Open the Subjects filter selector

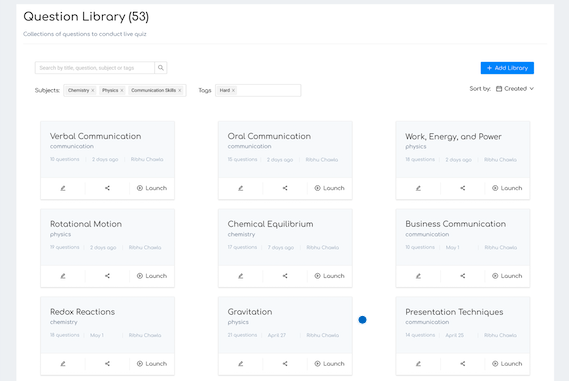tap(125, 90)
